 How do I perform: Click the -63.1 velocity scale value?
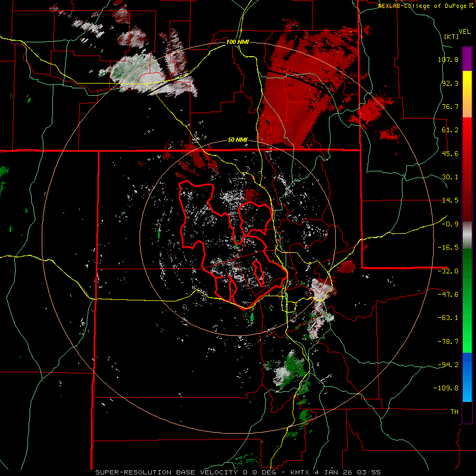(x=448, y=318)
